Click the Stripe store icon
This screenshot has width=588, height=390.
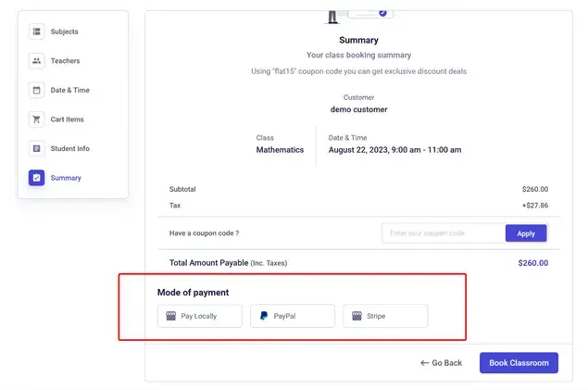[x=357, y=316]
